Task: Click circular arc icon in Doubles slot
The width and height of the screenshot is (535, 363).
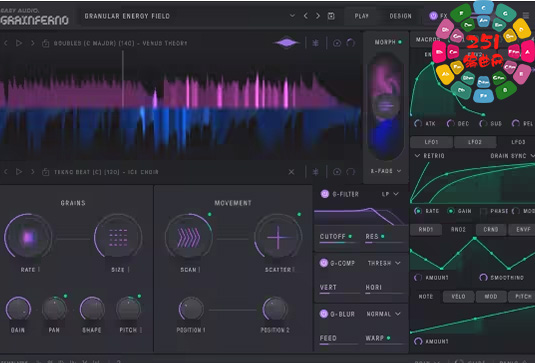Action: click(x=350, y=43)
